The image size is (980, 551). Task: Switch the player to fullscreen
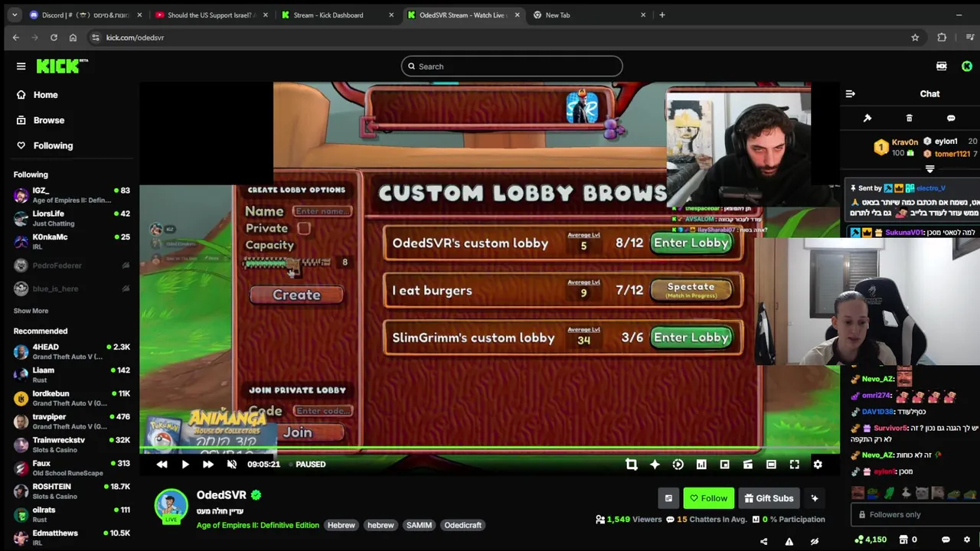[795, 465]
